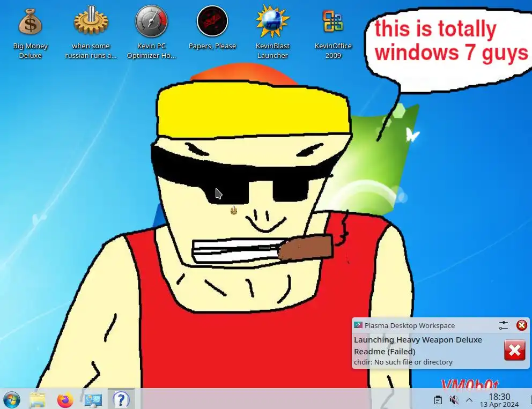Click the show desktop strip by the clock
Viewport: 532px width, 409px height.
[530, 400]
